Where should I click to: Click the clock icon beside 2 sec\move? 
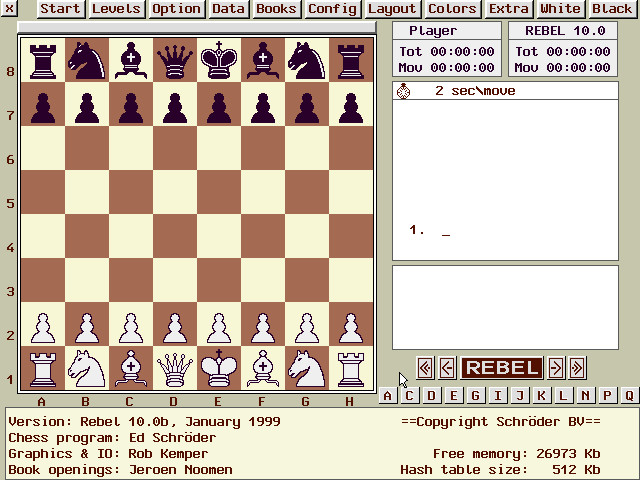pyautogui.click(x=403, y=91)
